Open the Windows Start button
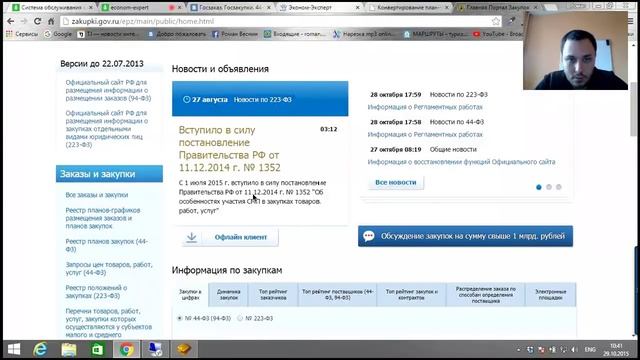 point(14,349)
